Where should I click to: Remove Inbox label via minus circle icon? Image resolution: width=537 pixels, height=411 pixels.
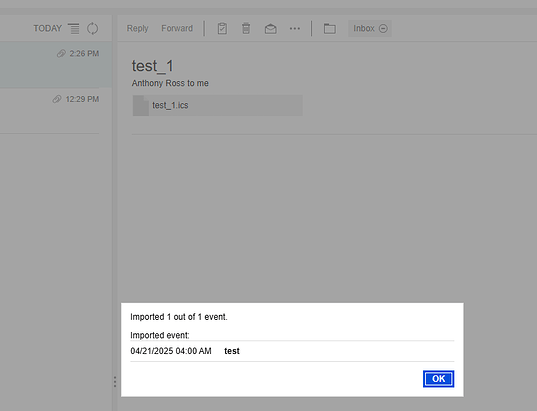pyautogui.click(x=383, y=28)
